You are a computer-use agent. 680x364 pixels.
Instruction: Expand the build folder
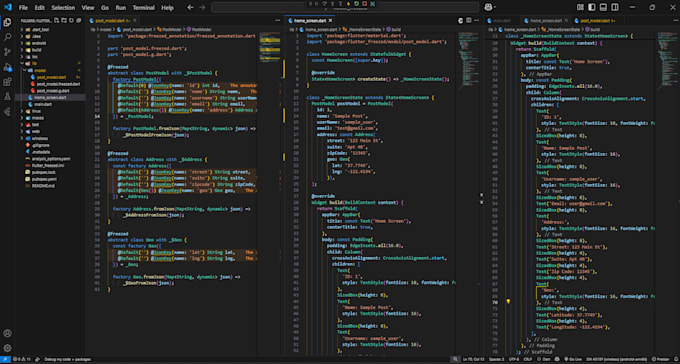point(36,50)
